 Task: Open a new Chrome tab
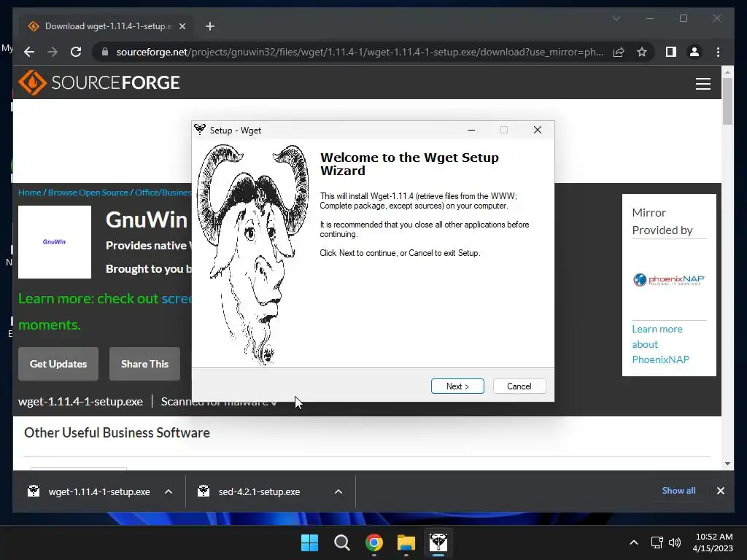[x=209, y=26]
